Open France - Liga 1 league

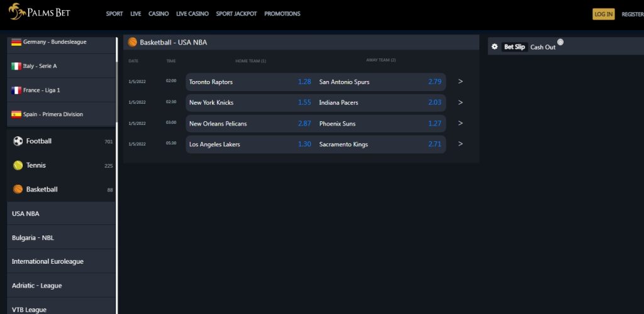[61, 90]
